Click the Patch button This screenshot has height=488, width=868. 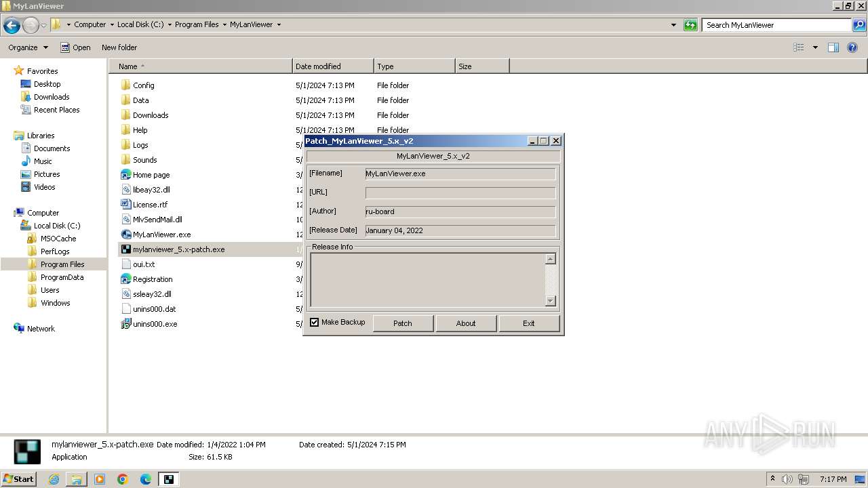[x=403, y=323]
